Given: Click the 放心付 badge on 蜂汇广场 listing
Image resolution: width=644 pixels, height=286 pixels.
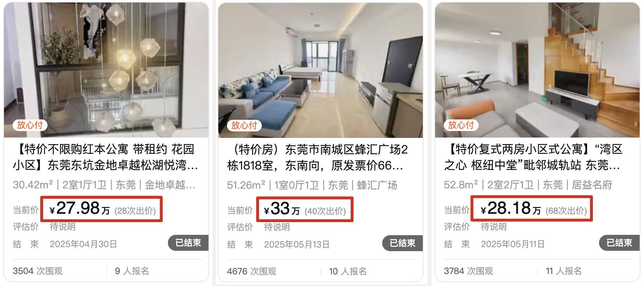Looking at the screenshot, I should 244,126.
